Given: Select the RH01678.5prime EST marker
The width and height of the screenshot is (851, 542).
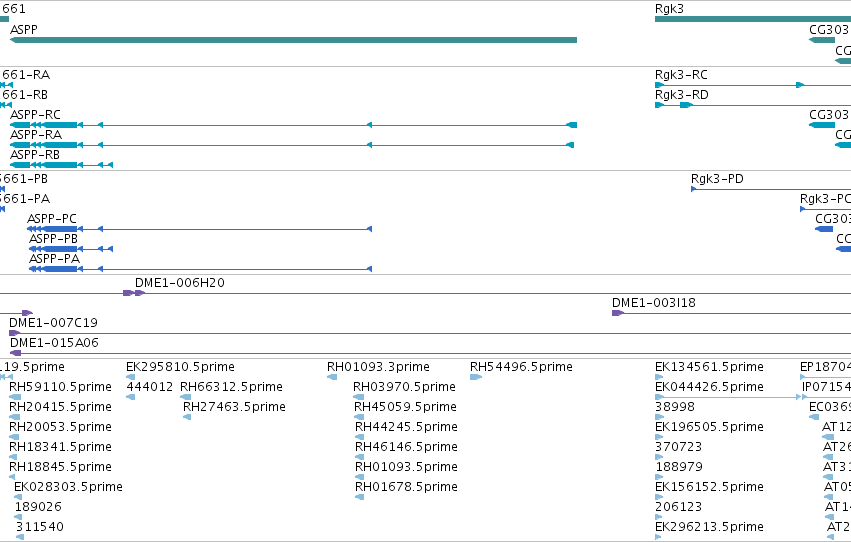Looking at the screenshot, I should (359, 497).
